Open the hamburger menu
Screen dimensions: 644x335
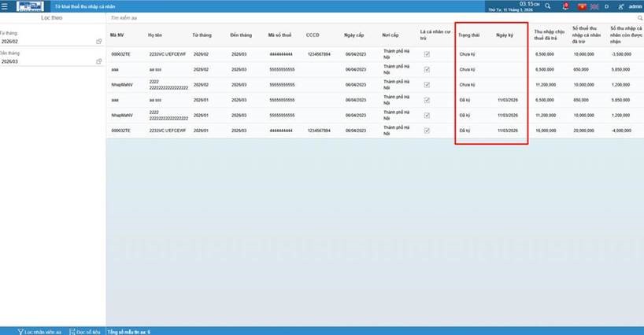click(x=6, y=6)
